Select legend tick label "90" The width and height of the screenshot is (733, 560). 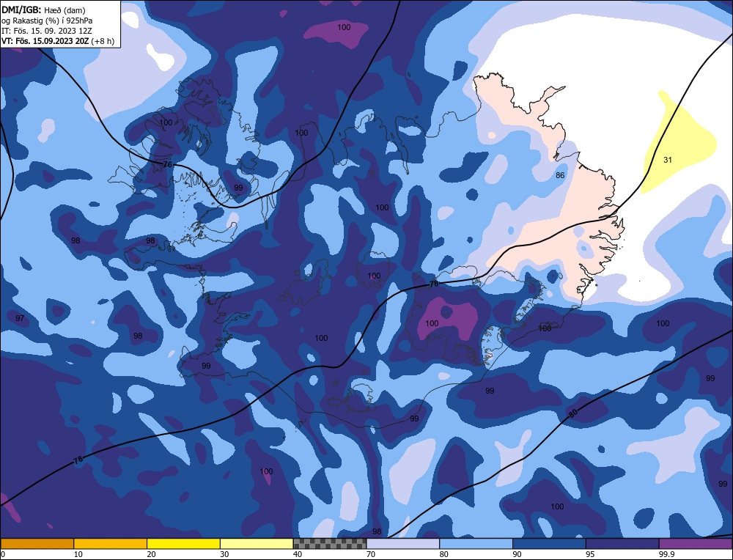pos(517,554)
